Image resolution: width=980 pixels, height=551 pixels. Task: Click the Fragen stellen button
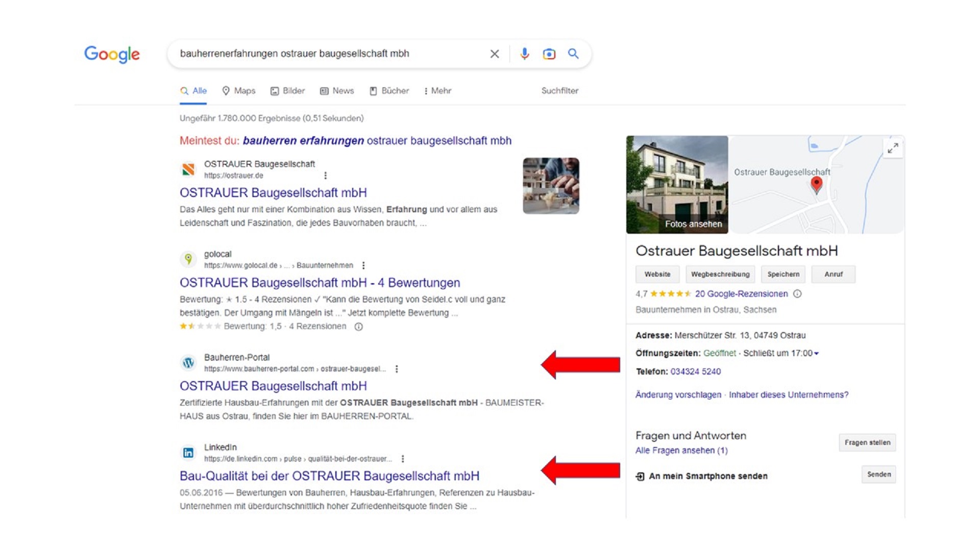pos(867,442)
